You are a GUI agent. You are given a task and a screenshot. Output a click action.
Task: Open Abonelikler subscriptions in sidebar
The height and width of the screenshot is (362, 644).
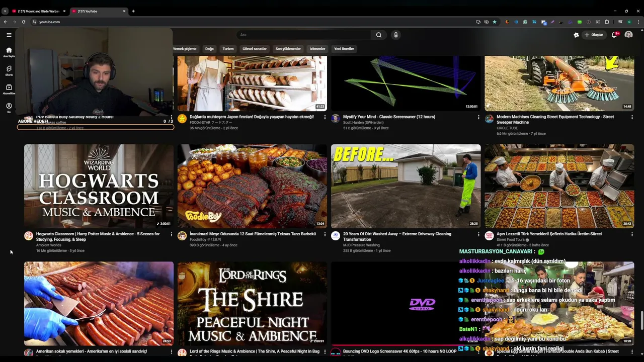point(9,89)
